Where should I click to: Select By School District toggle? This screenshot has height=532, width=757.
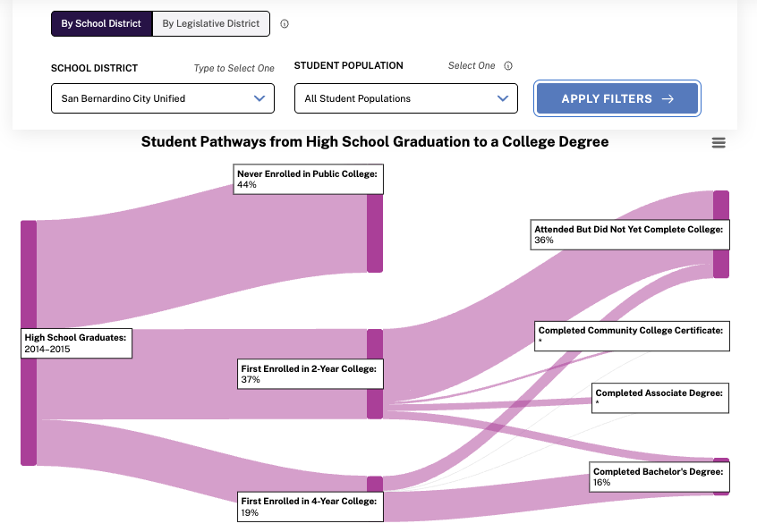(x=101, y=24)
